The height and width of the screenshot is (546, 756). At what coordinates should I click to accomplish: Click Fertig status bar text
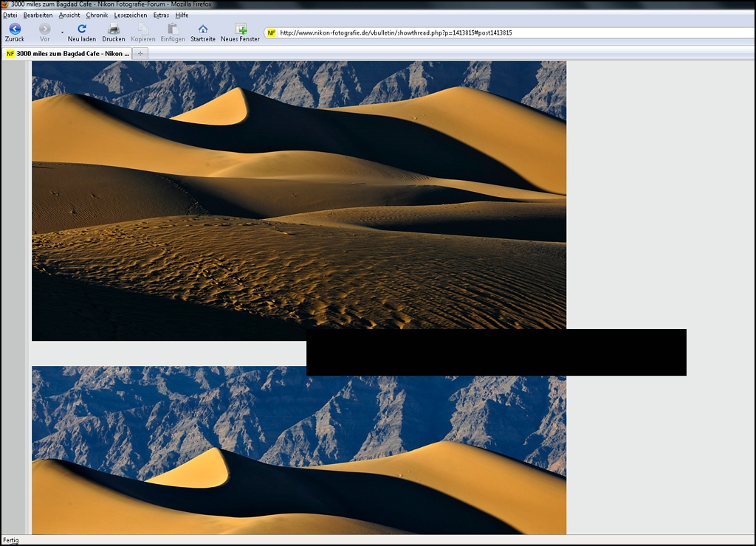click(x=10, y=540)
